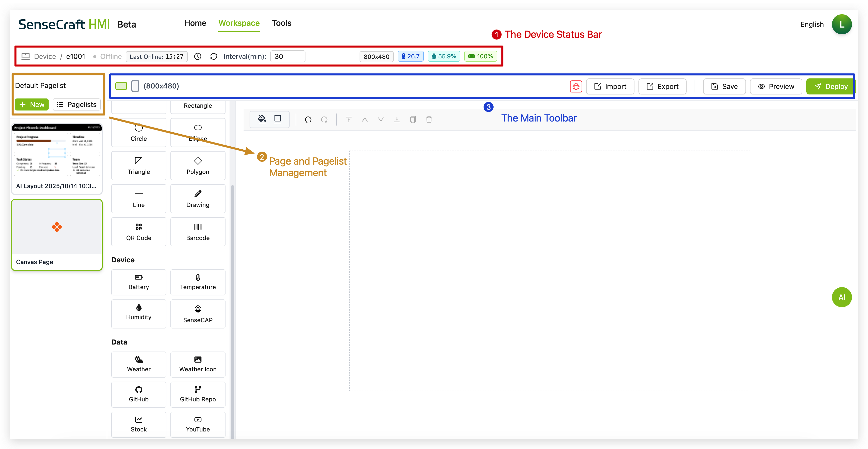This screenshot has width=868, height=449.
Task: Open the fill color bucket picker
Action: coord(262,119)
